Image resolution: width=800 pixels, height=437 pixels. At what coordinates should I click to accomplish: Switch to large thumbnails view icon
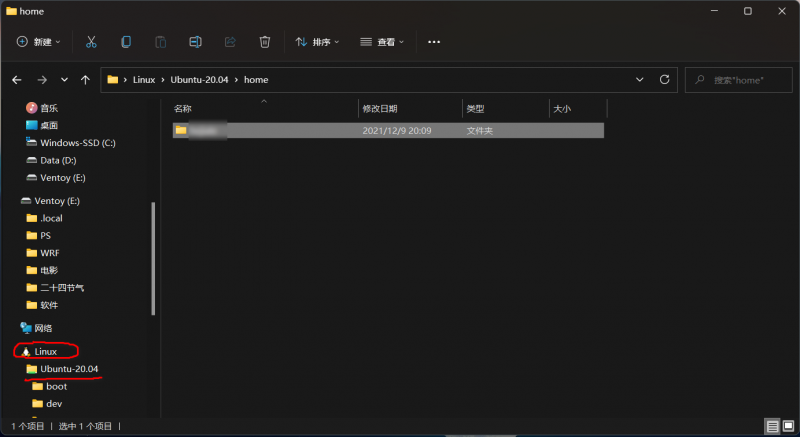tap(789, 426)
